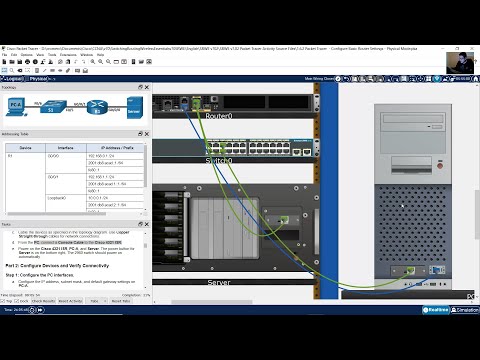The height and width of the screenshot is (360, 480).
Task: Close the Addressing Table panel
Action: point(147,134)
